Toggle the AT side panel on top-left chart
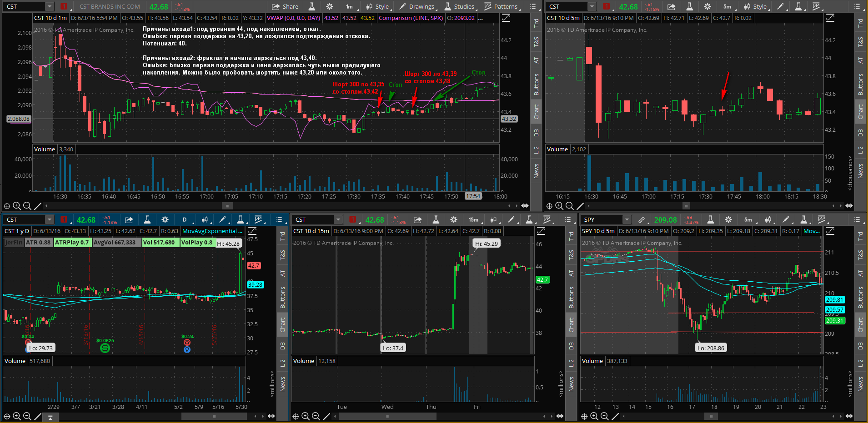The height and width of the screenshot is (423, 868). (x=536, y=60)
